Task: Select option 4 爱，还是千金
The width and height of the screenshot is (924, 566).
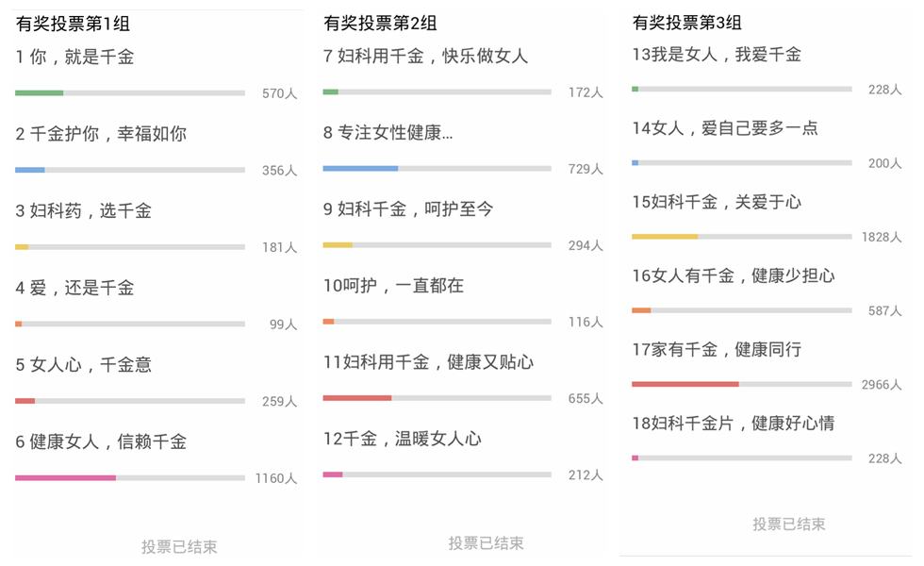Action: (74, 289)
